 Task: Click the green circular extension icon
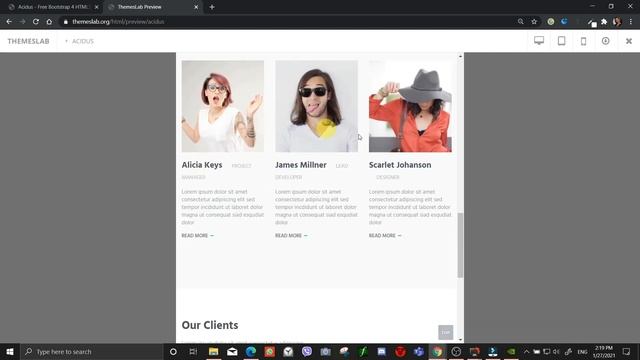click(x=551, y=22)
